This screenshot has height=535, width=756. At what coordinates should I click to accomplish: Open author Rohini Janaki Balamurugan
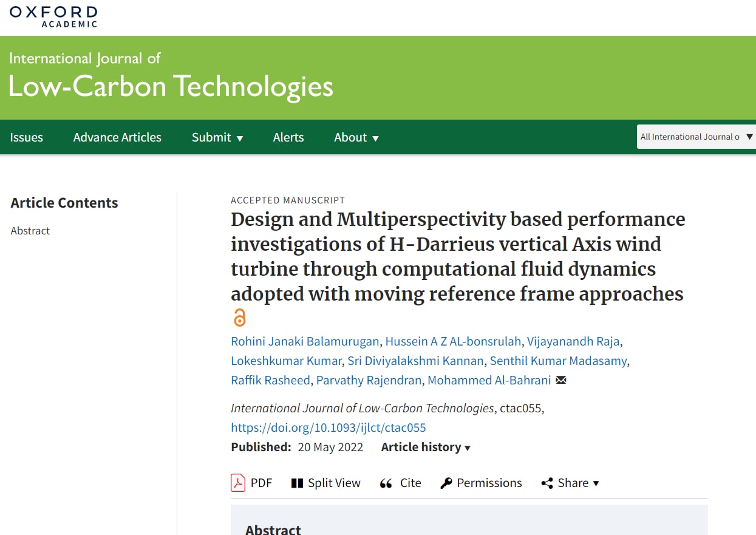click(x=305, y=341)
